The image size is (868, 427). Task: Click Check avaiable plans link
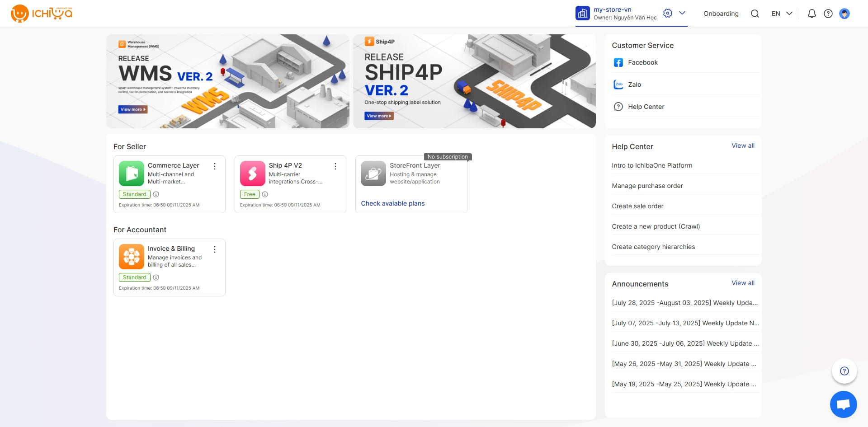click(393, 203)
